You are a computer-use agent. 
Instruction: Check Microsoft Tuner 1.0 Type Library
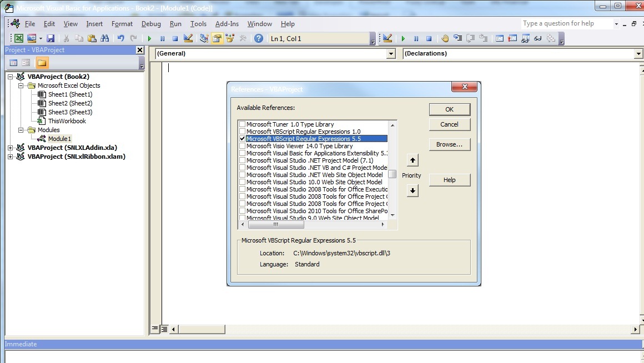pos(242,124)
